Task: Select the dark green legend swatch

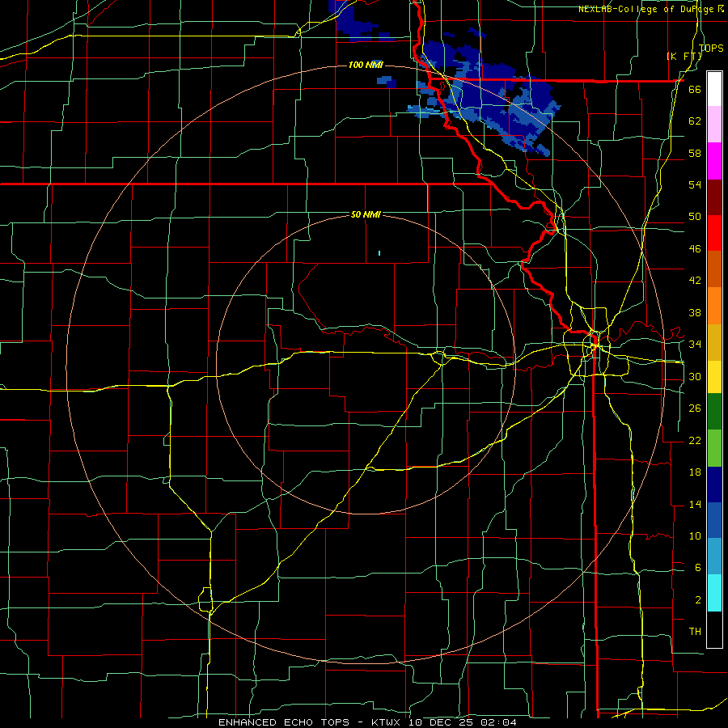Action: [x=714, y=412]
